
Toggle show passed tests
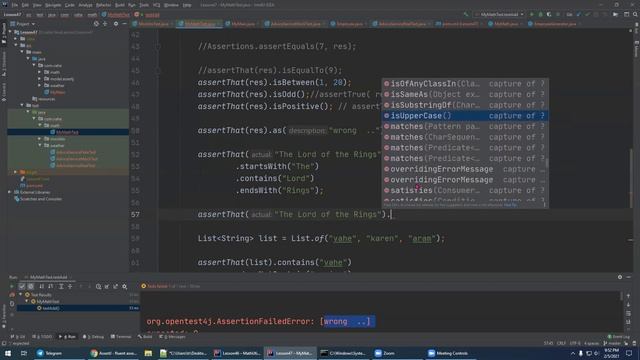click(22, 287)
